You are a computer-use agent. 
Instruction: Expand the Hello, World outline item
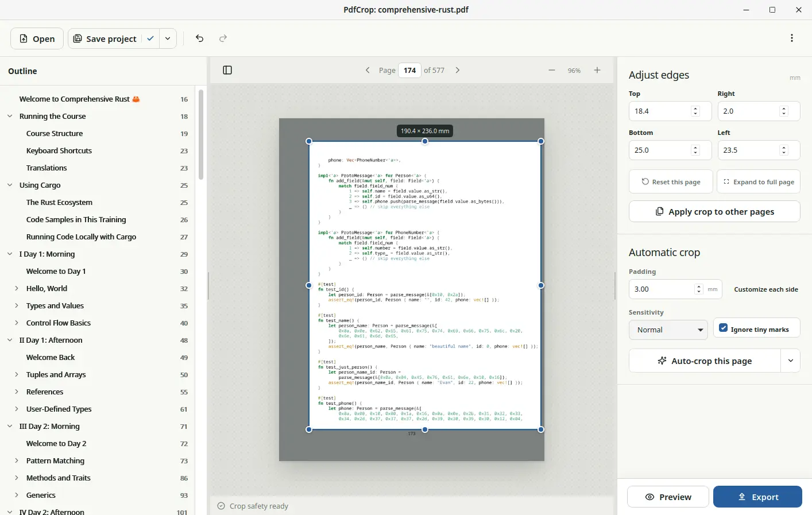tap(17, 288)
